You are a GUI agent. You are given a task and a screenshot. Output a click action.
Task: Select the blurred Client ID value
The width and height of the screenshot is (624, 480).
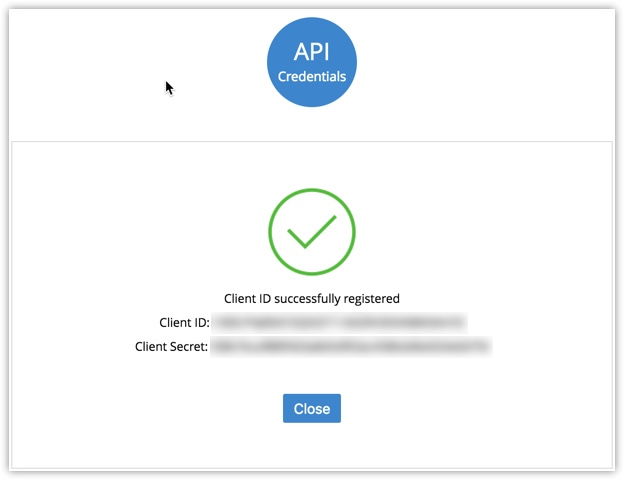point(340,322)
